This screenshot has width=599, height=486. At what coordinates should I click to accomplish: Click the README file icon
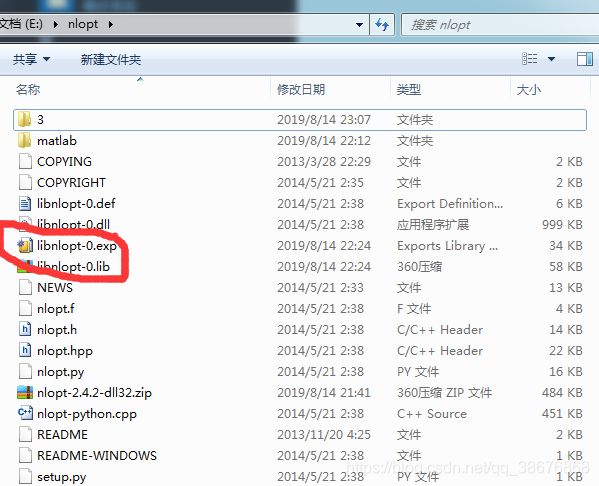25,435
